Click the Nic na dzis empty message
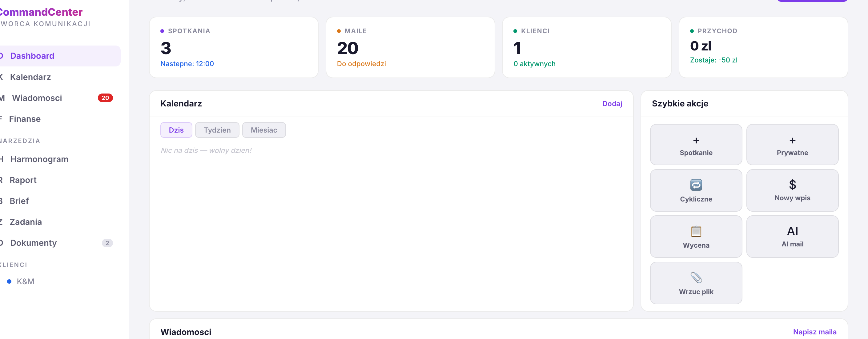This screenshot has width=868, height=339. pos(206,150)
